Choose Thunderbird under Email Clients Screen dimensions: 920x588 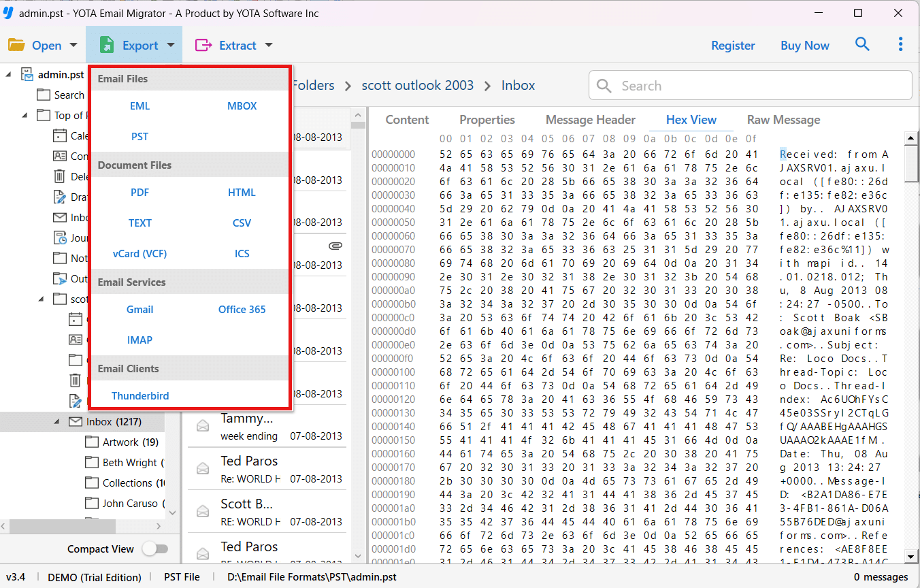139,395
